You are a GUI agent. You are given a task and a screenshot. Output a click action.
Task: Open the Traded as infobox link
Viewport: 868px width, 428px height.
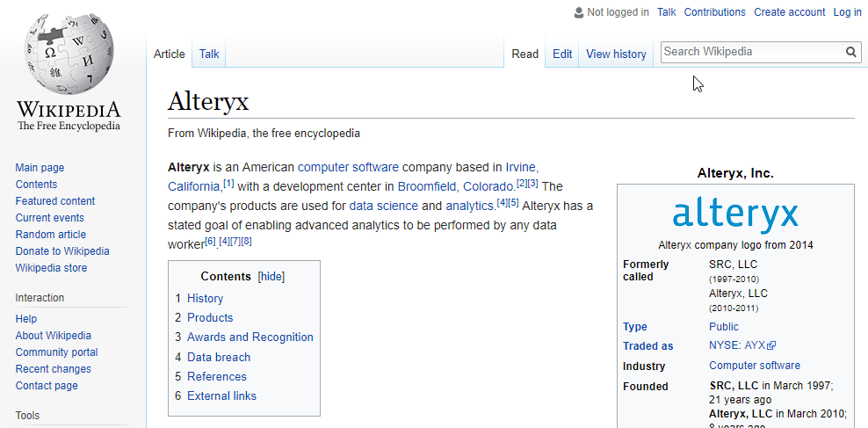[647, 346]
